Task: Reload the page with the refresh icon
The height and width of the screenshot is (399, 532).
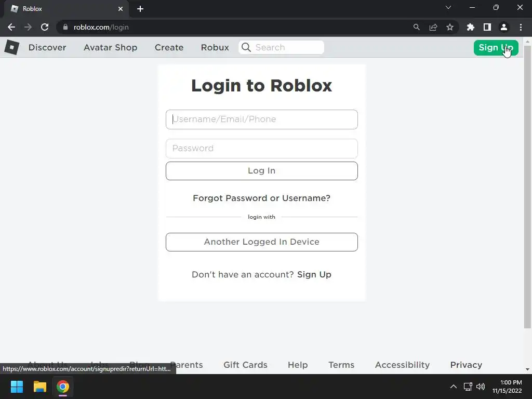Action: click(45, 27)
